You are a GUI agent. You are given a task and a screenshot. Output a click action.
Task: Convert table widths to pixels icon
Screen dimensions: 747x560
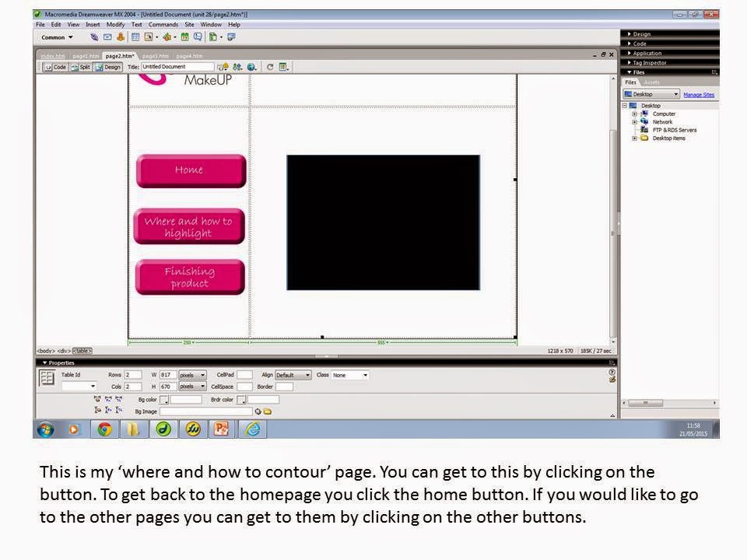point(108,399)
